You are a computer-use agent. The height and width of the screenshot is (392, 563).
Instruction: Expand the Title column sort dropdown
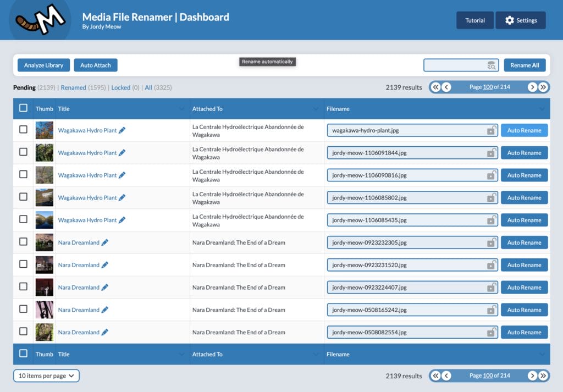pos(182,109)
